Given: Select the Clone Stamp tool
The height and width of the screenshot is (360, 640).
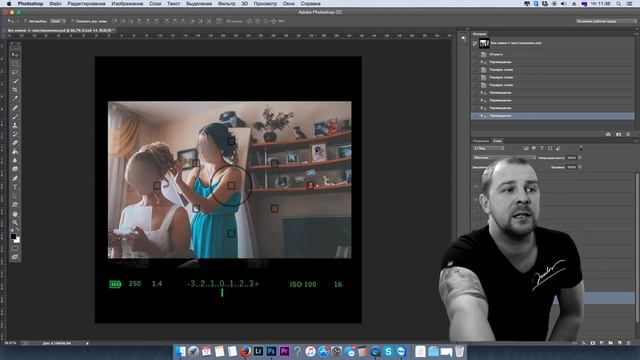Looking at the screenshot, I should pos(15,125).
